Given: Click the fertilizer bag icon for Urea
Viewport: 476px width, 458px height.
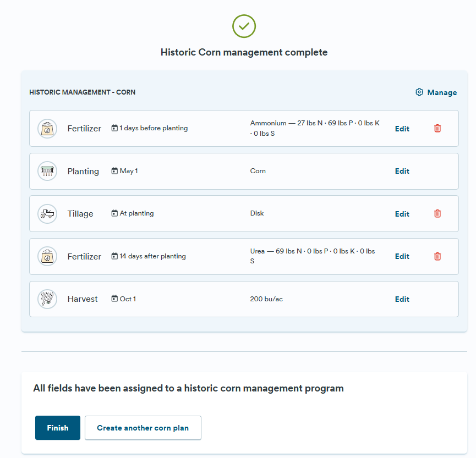Looking at the screenshot, I should pos(47,256).
